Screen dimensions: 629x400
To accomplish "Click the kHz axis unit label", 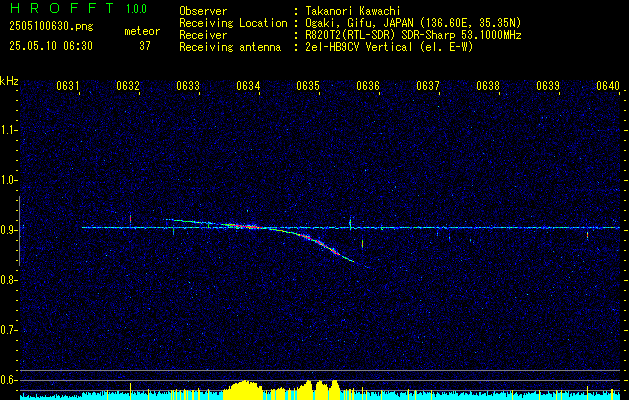I will coord(9,81).
